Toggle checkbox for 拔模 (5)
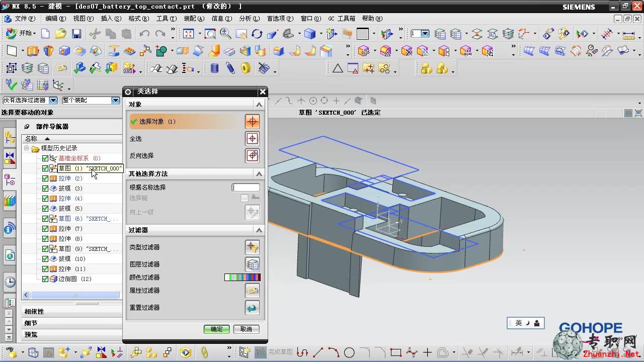644x362 pixels. [45, 209]
